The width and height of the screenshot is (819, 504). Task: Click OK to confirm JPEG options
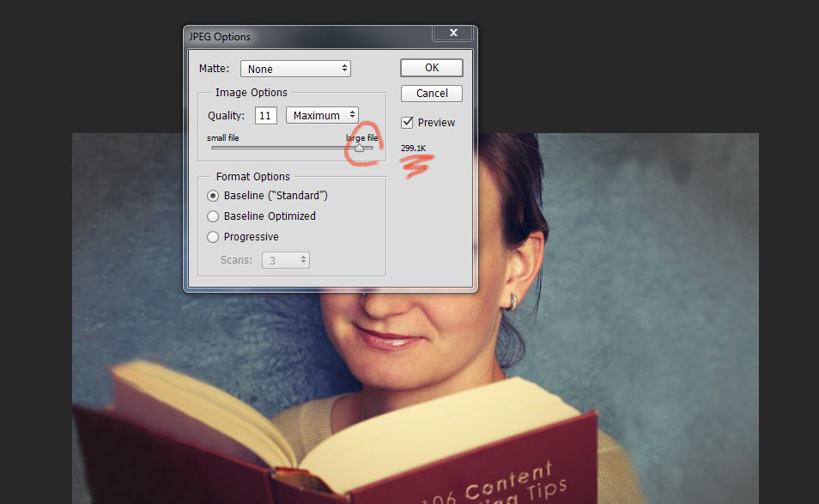click(431, 67)
